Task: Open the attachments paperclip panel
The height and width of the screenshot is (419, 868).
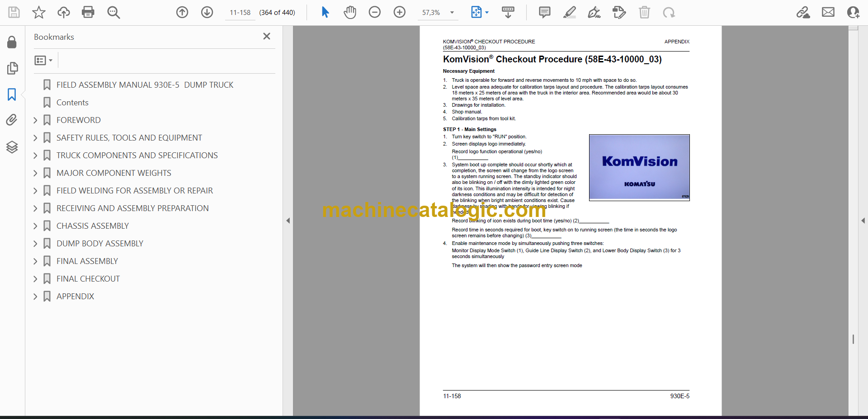Action: pos(12,120)
